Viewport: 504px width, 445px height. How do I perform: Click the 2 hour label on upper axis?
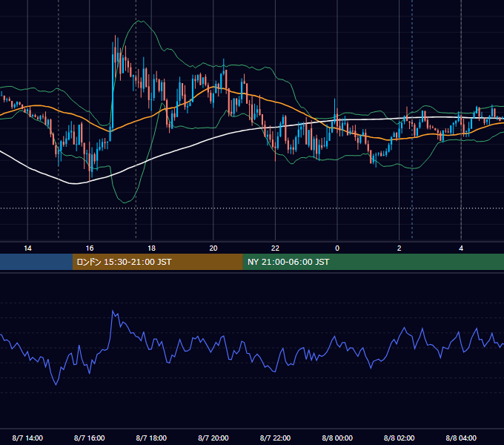point(399,248)
